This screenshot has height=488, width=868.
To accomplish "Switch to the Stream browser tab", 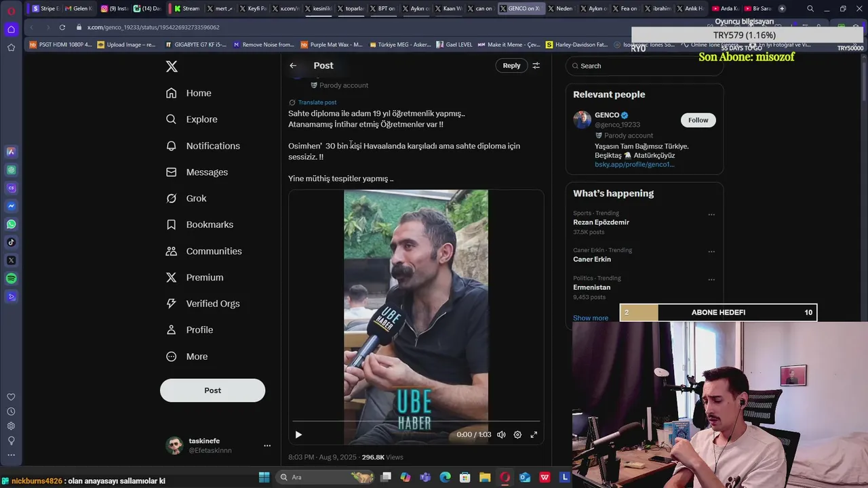I will click(x=186, y=9).
